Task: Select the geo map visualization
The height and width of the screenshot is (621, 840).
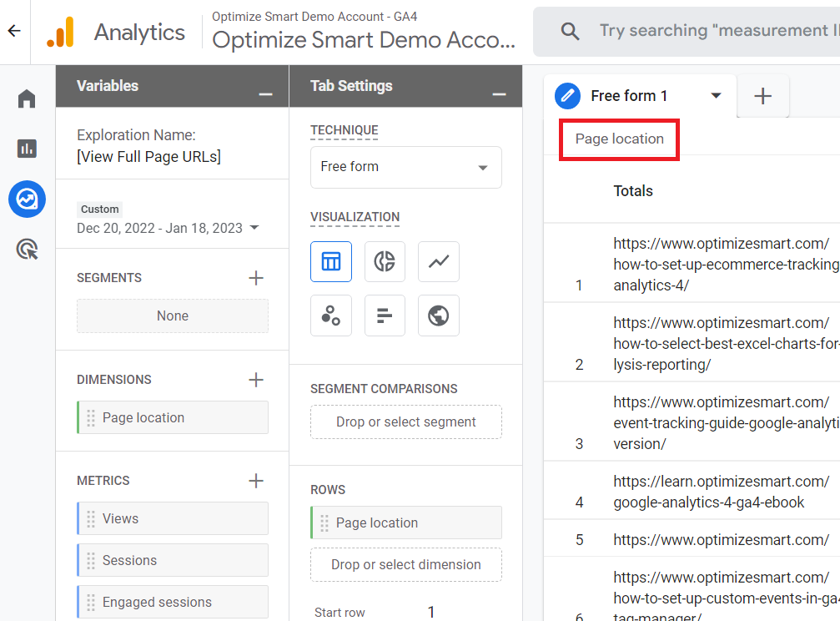Action: click(x=438, y=316)
